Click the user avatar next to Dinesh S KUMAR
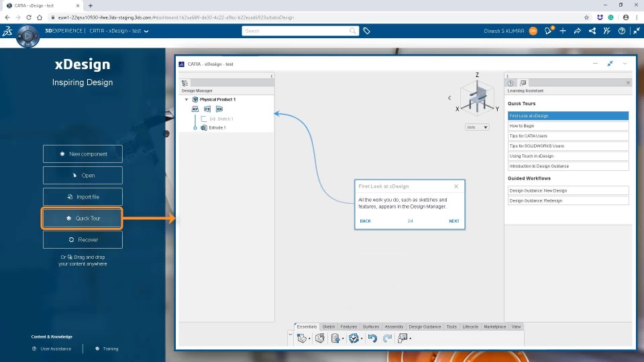Screen dimensions: 644x362 [x=533, y=31]
